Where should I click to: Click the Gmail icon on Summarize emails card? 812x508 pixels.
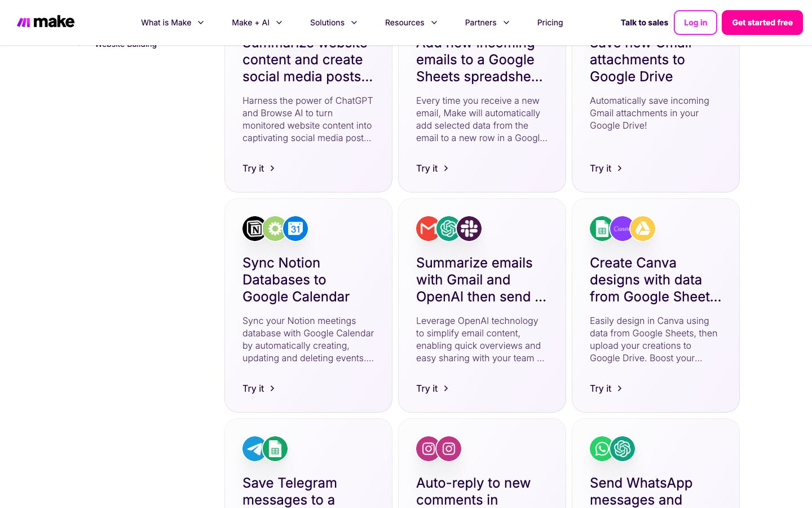(x=427, y=229)
